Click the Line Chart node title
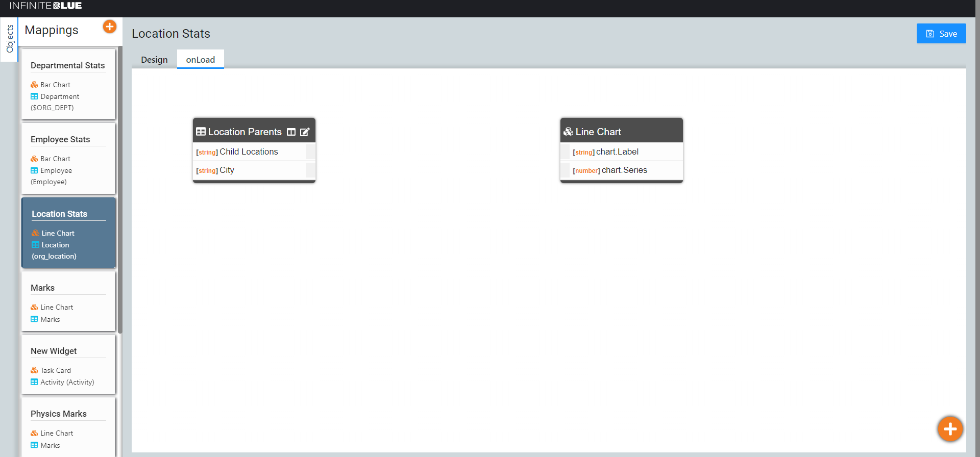This screenshot has width=980, height=457. [598, 132]
